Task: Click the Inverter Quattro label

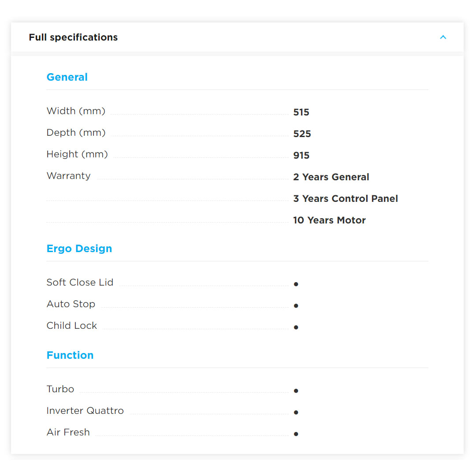Action: [x=85, y=411]
